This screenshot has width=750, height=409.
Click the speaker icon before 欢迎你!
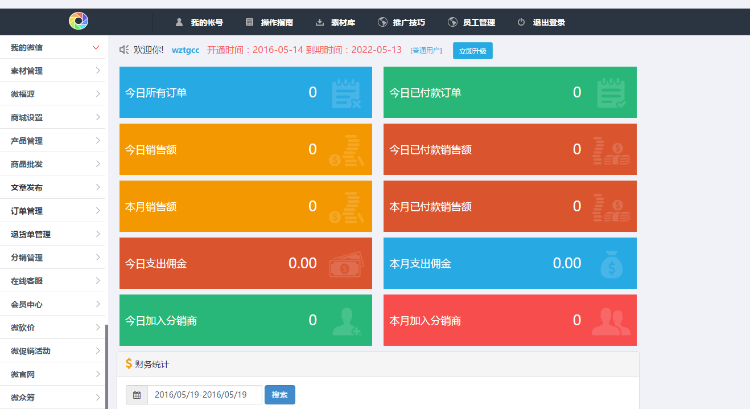click(124, 49)
